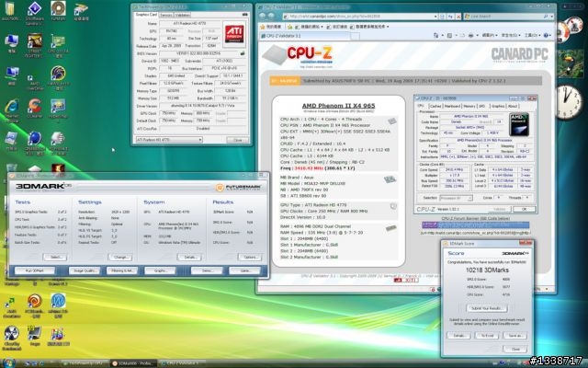Image resolution: width=588 pixels, height=368 pixels.
Task: Click the Feeds icon in browser command bar
Action: coord(449,35)
